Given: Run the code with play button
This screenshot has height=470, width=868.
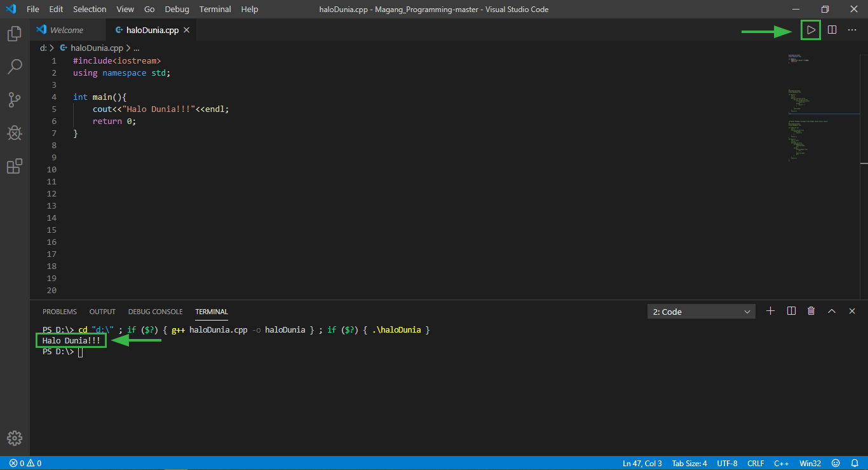Looking at the screenshot, I should click(811, 30).
